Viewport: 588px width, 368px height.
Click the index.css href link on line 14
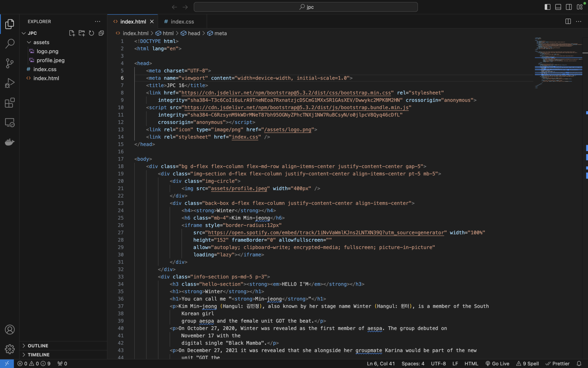click(245, 137)
